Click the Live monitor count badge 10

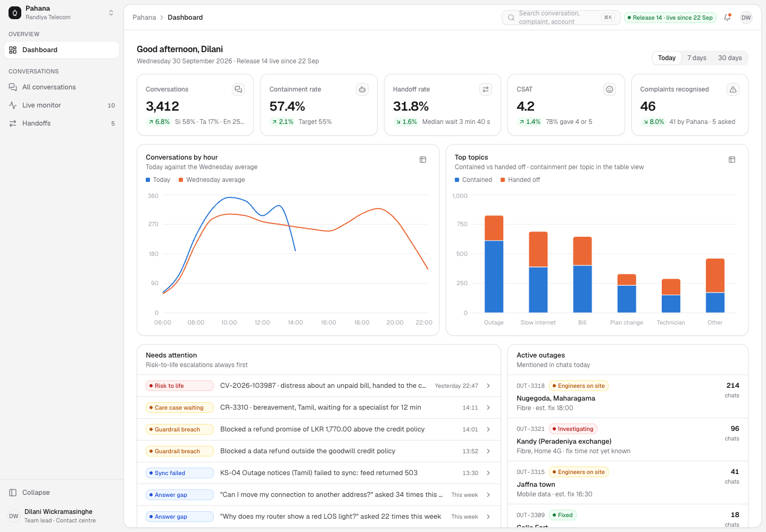(x=111, y=105)
